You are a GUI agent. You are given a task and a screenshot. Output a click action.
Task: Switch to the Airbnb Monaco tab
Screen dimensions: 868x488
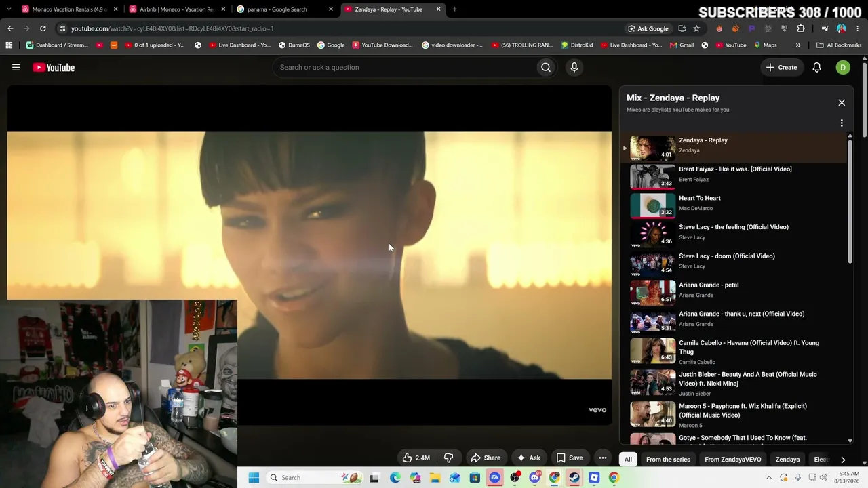point(177,9)
